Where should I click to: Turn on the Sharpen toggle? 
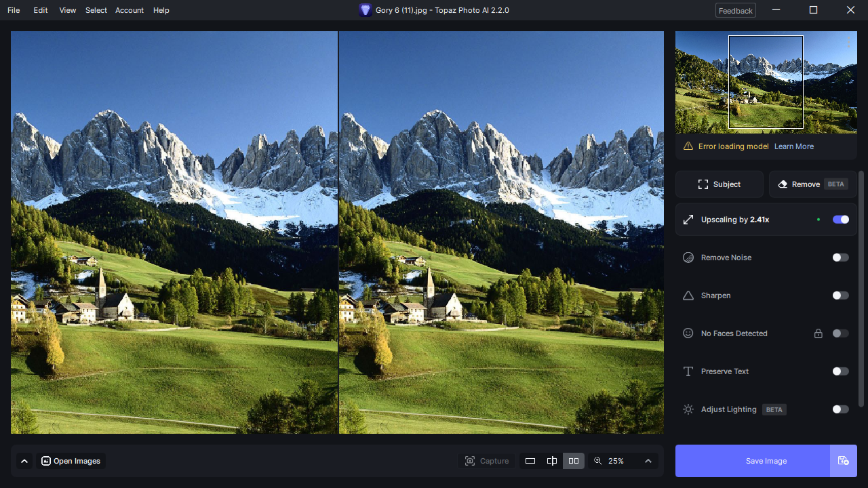click(x=841, y=296)
